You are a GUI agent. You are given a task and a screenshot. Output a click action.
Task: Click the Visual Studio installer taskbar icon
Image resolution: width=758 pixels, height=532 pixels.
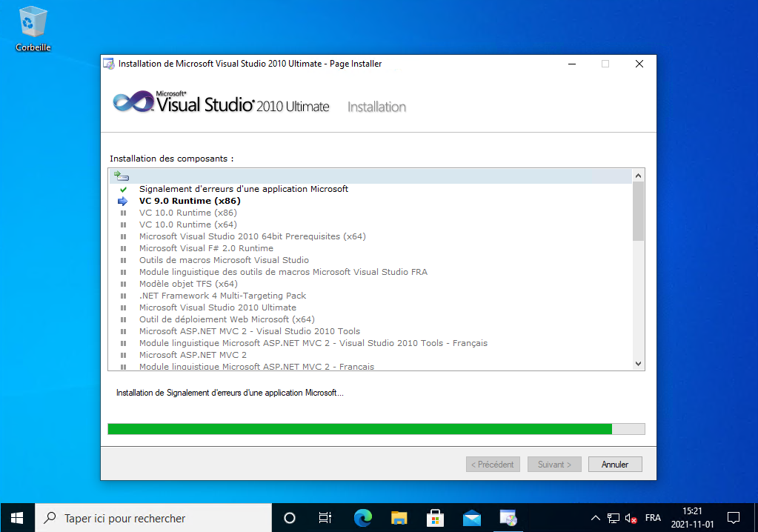pyautogui.click(x=508, y=518)
